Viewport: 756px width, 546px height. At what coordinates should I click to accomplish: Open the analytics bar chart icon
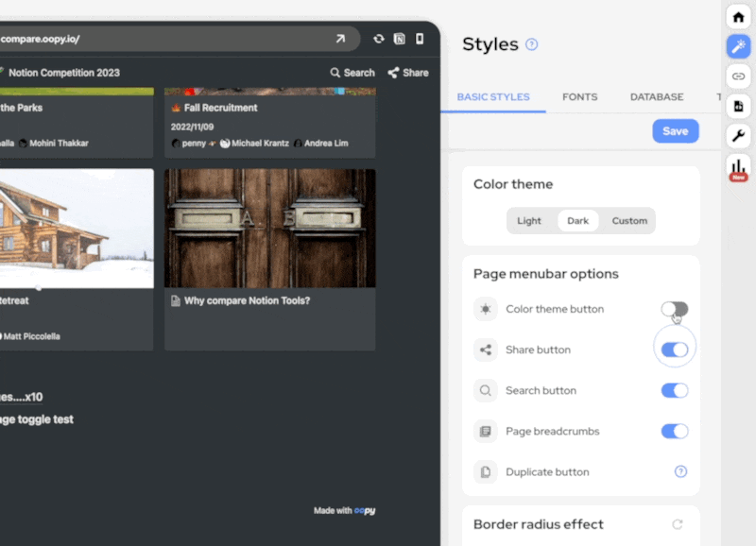point(738,167)
